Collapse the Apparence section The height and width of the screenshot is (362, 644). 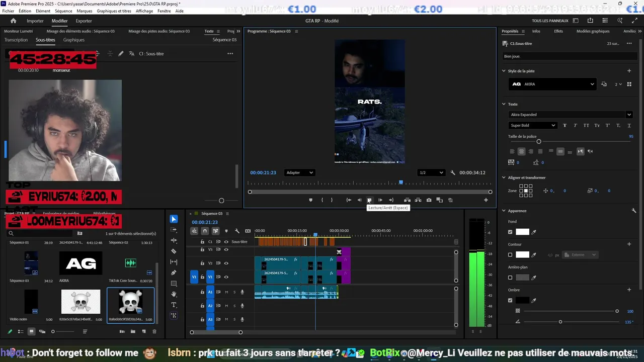pos(504,211)
